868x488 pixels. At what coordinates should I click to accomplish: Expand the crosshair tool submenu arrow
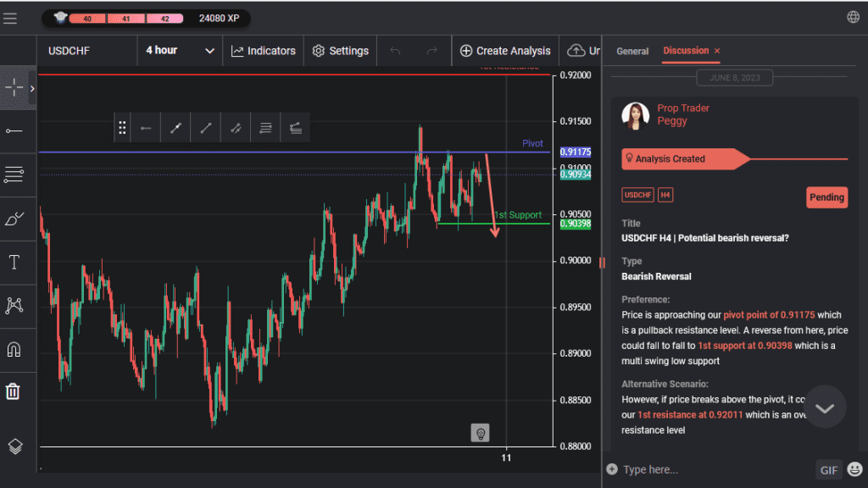pyautogui.click(x=32, y=88)
